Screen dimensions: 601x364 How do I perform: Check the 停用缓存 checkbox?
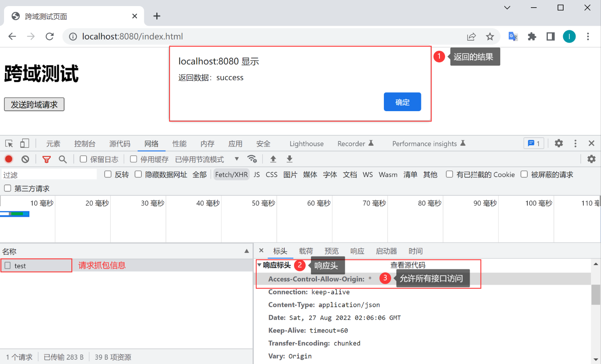pos(133,159)
